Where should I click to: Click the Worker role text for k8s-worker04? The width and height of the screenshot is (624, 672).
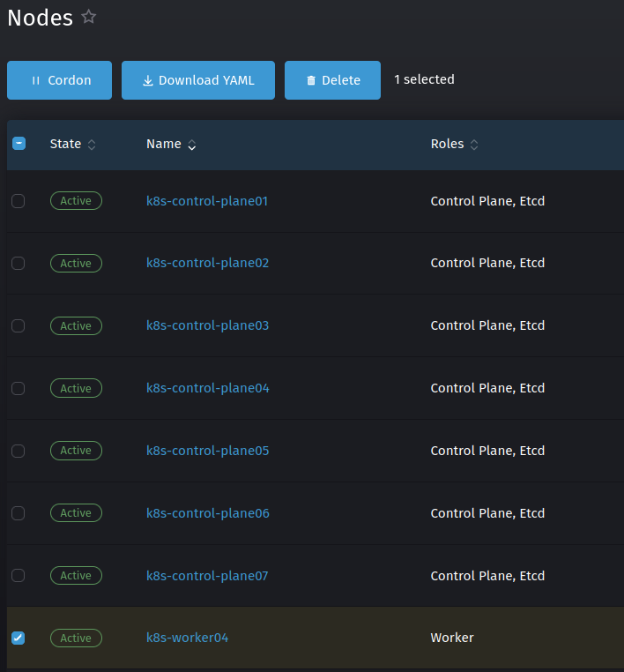[452, 638]
